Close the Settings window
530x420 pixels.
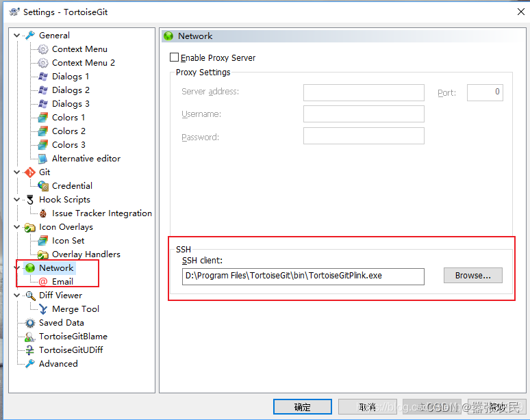521,12
